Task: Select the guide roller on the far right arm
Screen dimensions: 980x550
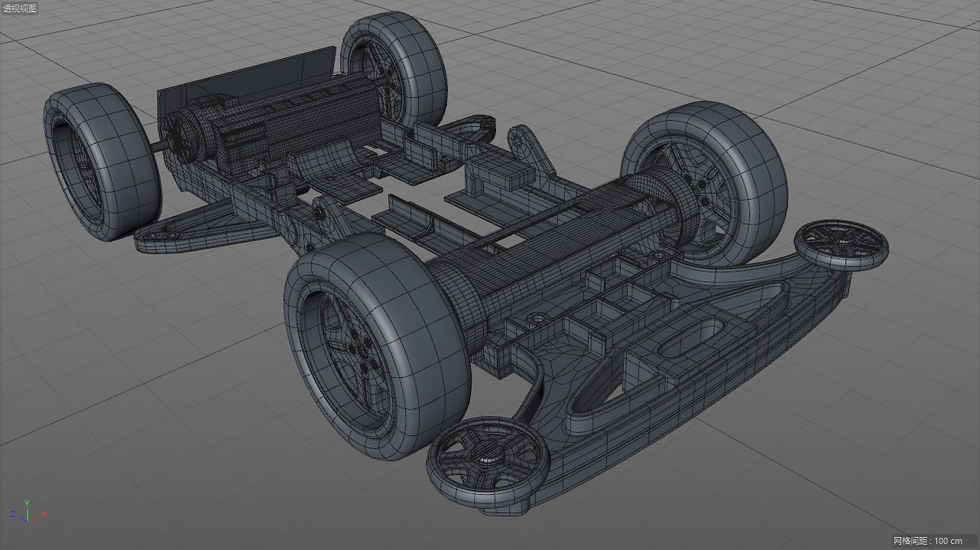Action: coord(841,244)
